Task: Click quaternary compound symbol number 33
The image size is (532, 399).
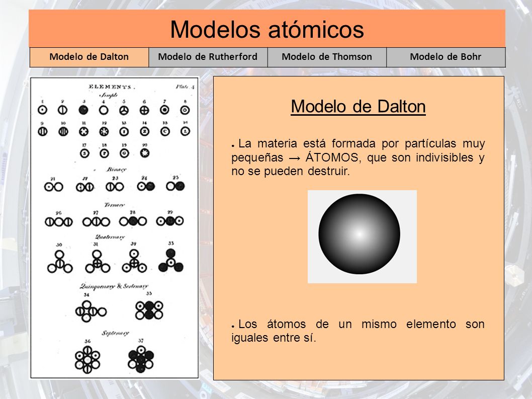Action: [171, 261]
